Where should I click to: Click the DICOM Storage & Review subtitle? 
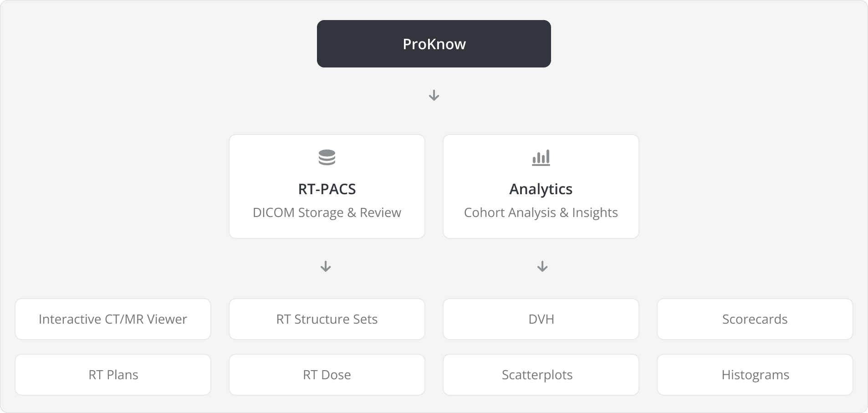tap(327, 213)
